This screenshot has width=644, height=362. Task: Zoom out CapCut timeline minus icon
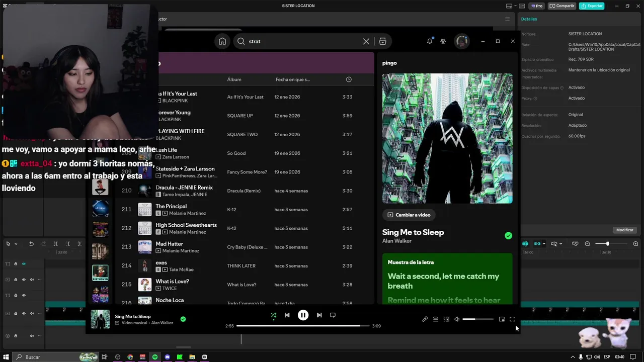coord(587,244)
